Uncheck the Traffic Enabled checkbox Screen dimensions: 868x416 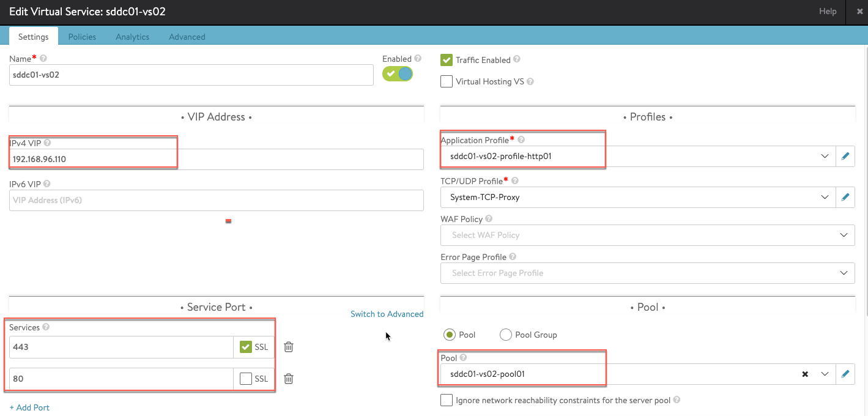click(x=447, y=60)
